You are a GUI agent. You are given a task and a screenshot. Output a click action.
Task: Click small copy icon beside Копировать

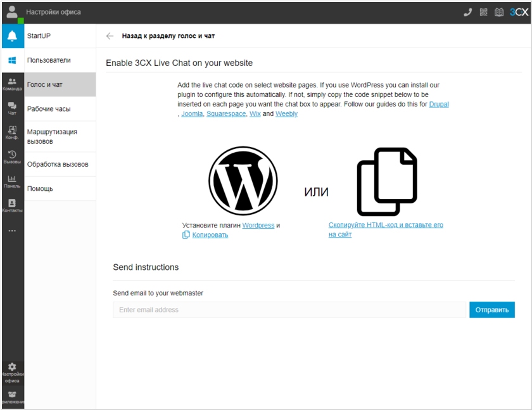pos(186,235)
